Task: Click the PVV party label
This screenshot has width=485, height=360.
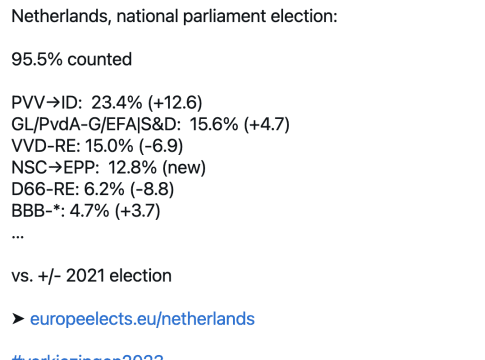Action: [x=28, y=102]
